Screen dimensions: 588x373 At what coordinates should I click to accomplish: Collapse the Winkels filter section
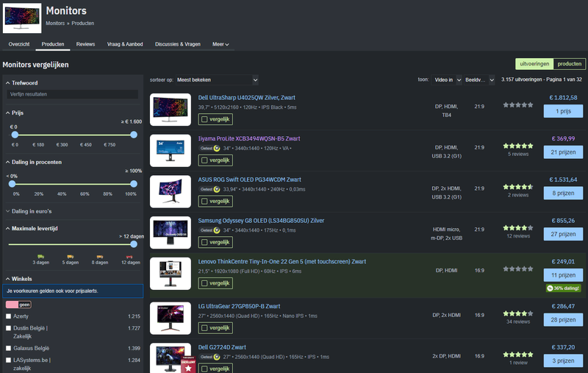click(19, 279)
